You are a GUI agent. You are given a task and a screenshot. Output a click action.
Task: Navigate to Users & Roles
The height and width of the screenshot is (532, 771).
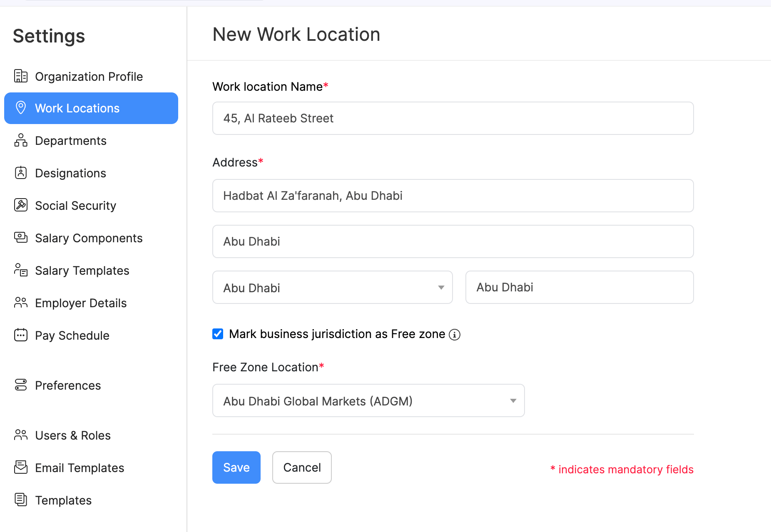[x=73, y=435]
